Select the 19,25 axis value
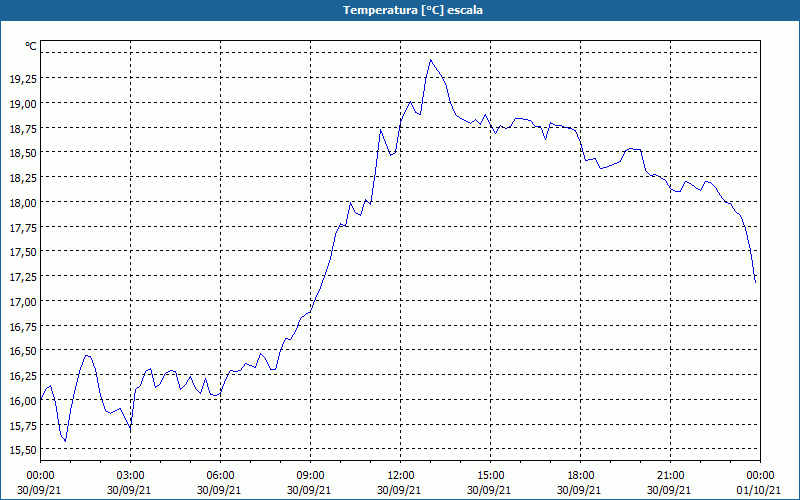The width and height of the screenshot is (800, 500). click(x=23, y=79)
